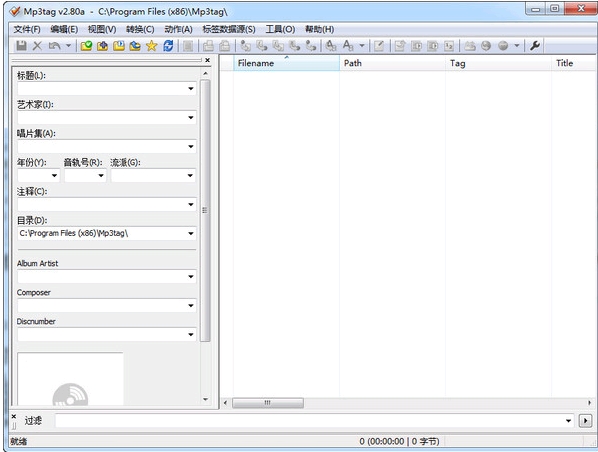The height and width of the screenshot is (452, 598).
Task: Click the file list horizontal scrollbar thumb
Action: pos(268,403)
